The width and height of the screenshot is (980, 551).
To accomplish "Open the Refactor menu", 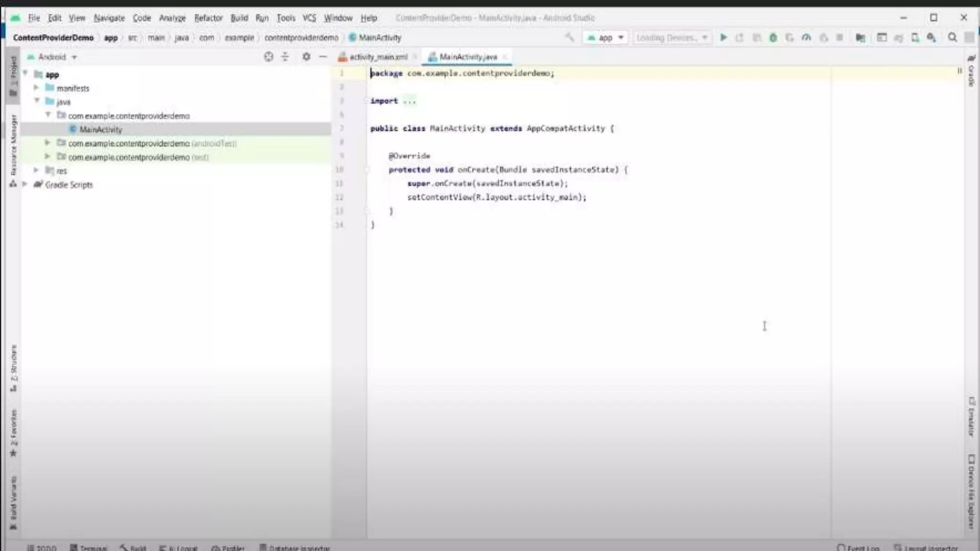I will click(x=208, y=18).
